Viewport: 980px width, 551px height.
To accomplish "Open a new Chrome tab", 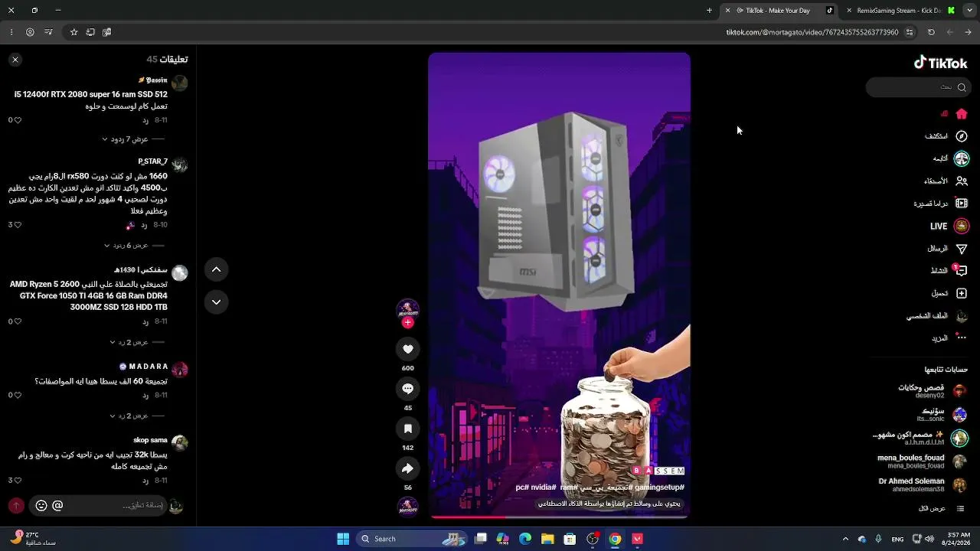I will pos(709,11).
